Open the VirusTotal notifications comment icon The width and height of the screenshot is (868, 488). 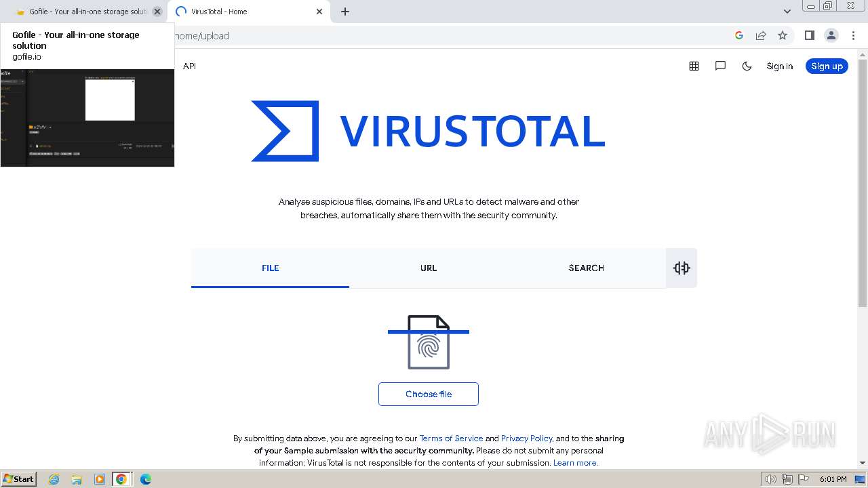click(720, 66)
